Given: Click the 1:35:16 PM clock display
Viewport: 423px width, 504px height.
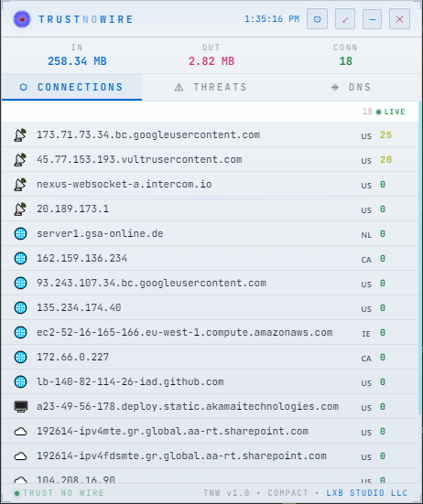Looking at the screenshot, I should click(x=272, y=19).
